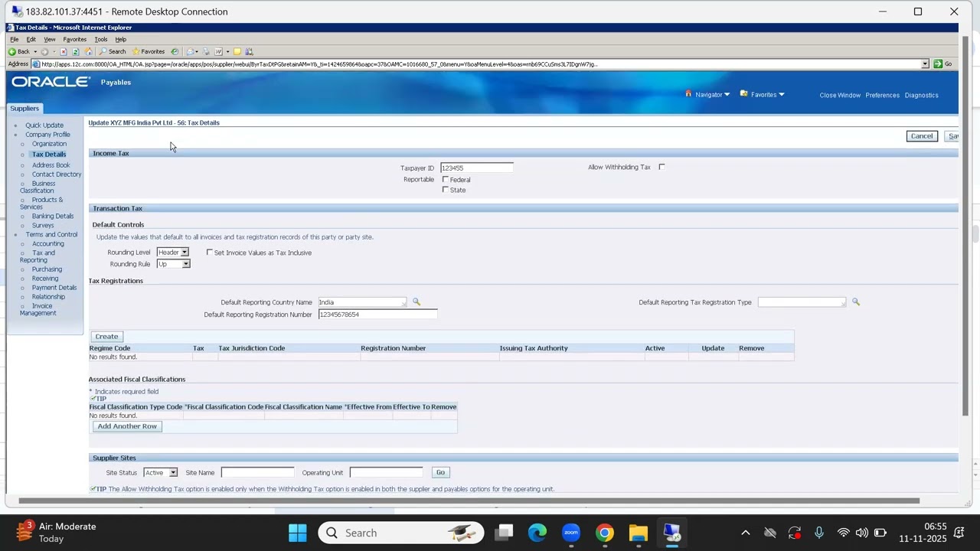Check the State reportable checkbox

coord(446,189)
